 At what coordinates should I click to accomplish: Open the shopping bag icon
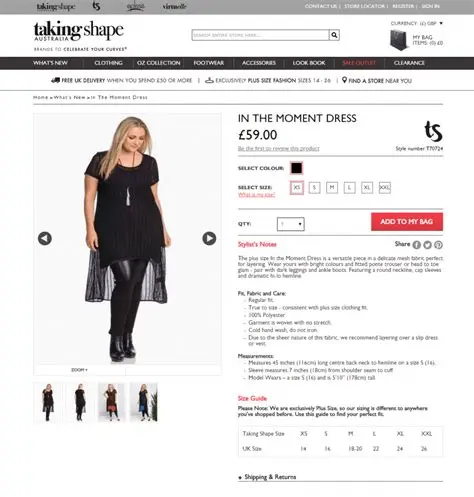[399, 40]
